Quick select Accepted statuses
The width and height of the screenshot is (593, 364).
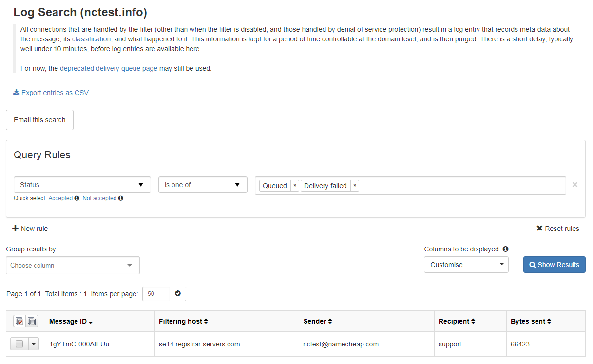(60, 198)
